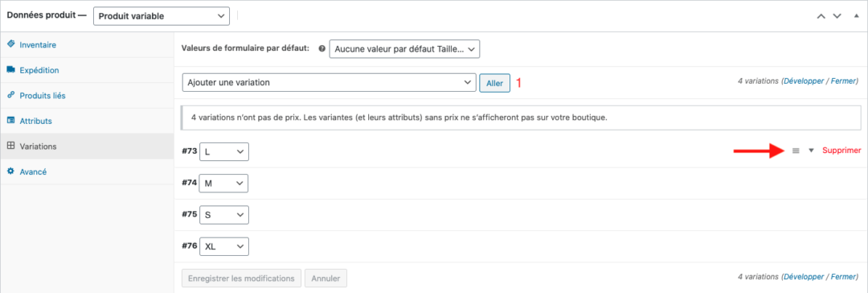
Task: Click the Aller button
Action: pos(494,83)
